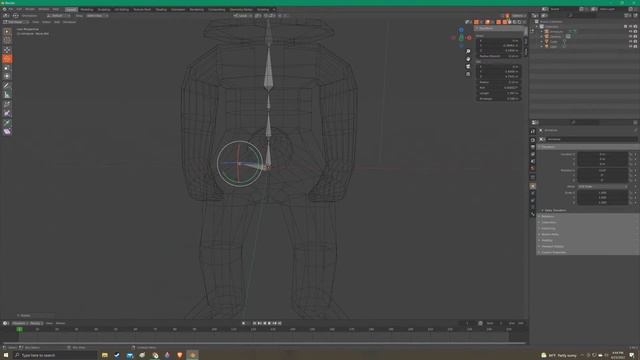Switch to Sculpting workspace tab

tap(104, 9)
